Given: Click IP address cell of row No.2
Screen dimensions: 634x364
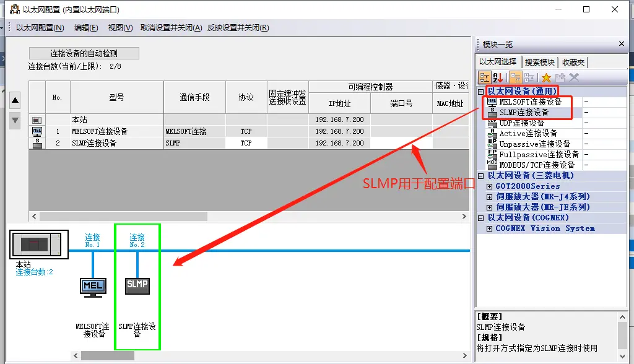Looking at the screenshot, I should (340, 143).
